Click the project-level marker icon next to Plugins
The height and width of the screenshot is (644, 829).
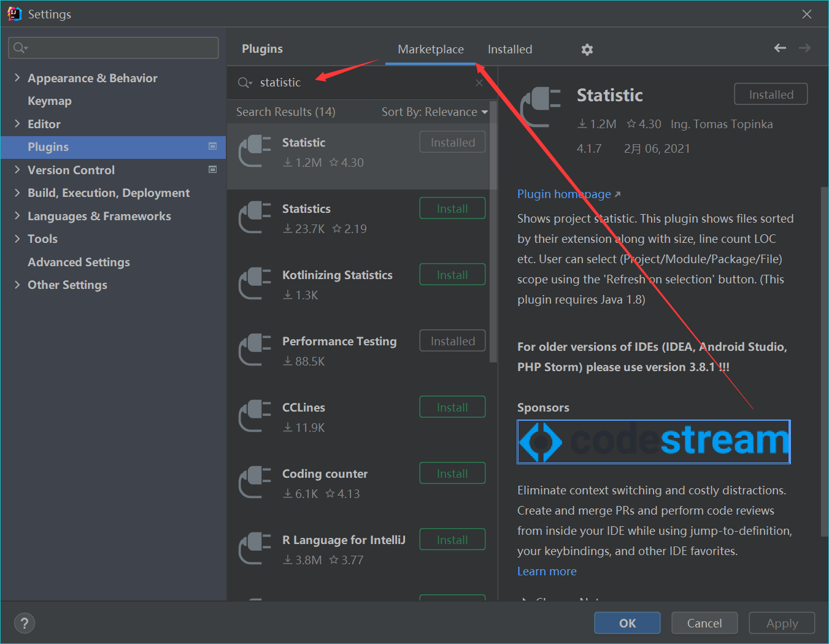(x=213, y=147)
